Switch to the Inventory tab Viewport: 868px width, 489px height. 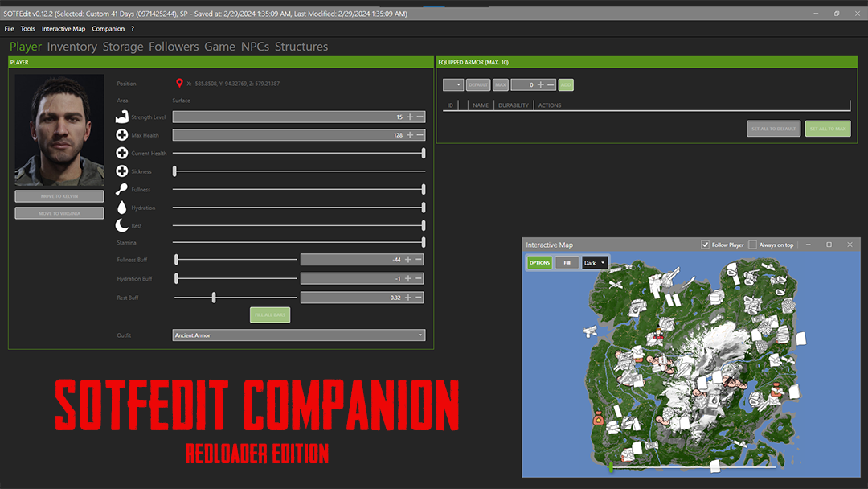(x=72, y=47)
